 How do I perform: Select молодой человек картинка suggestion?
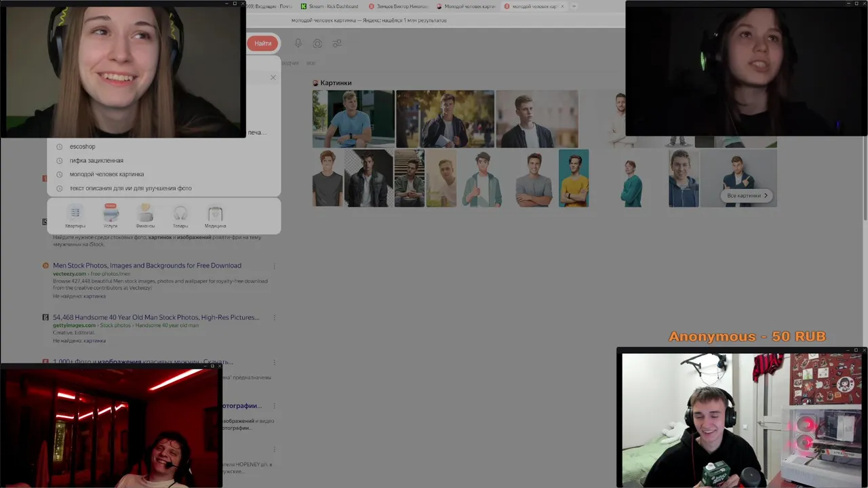pos(106,174)
